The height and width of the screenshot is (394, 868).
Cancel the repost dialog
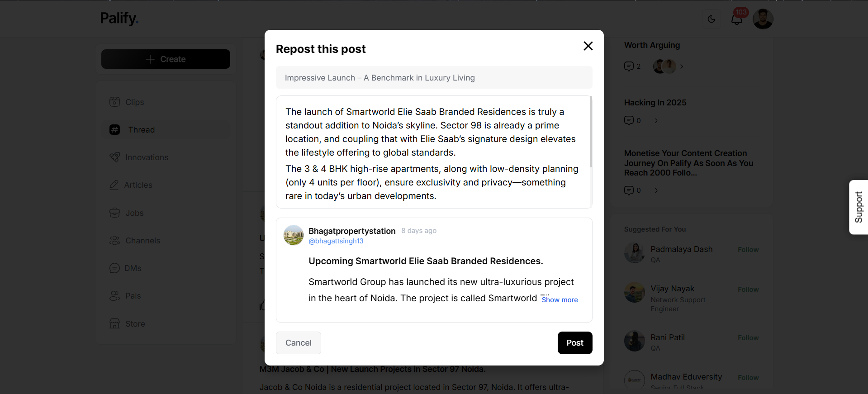pos(299,343)
